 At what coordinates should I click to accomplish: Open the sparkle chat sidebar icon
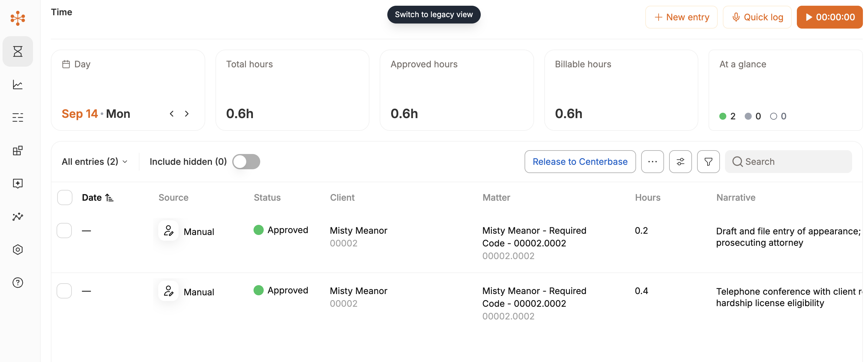17,184
